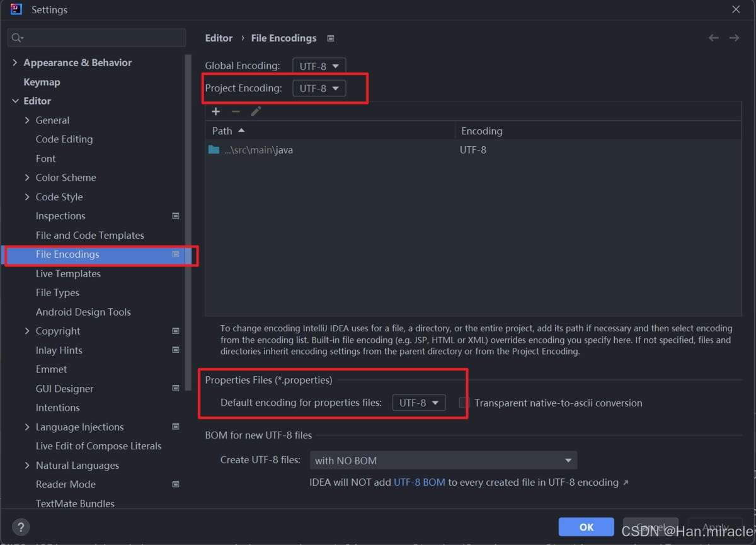756x545 pixels.
Task: Click the help question mark icon
Action: pyautogui.click(x=21, y=527)
